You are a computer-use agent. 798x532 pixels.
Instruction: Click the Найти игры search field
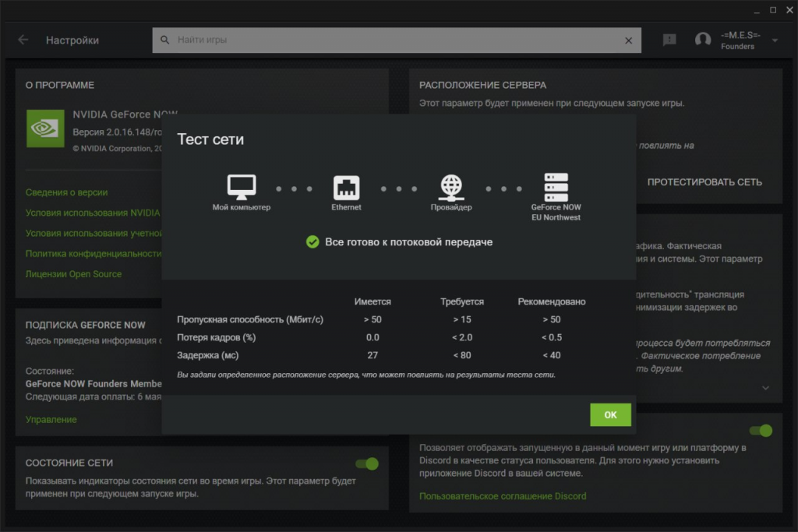(390, 40)
